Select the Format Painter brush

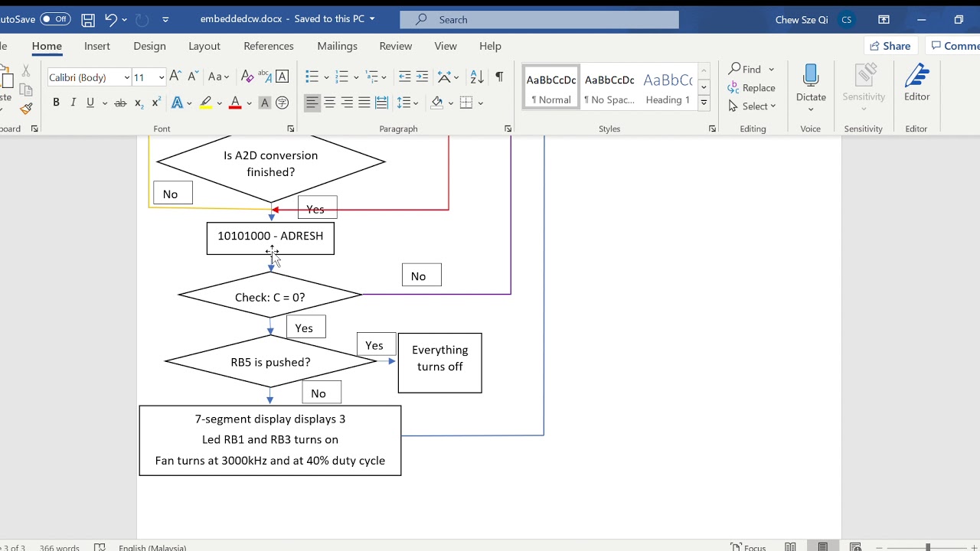pyautogui.click(x=26, y=109)
